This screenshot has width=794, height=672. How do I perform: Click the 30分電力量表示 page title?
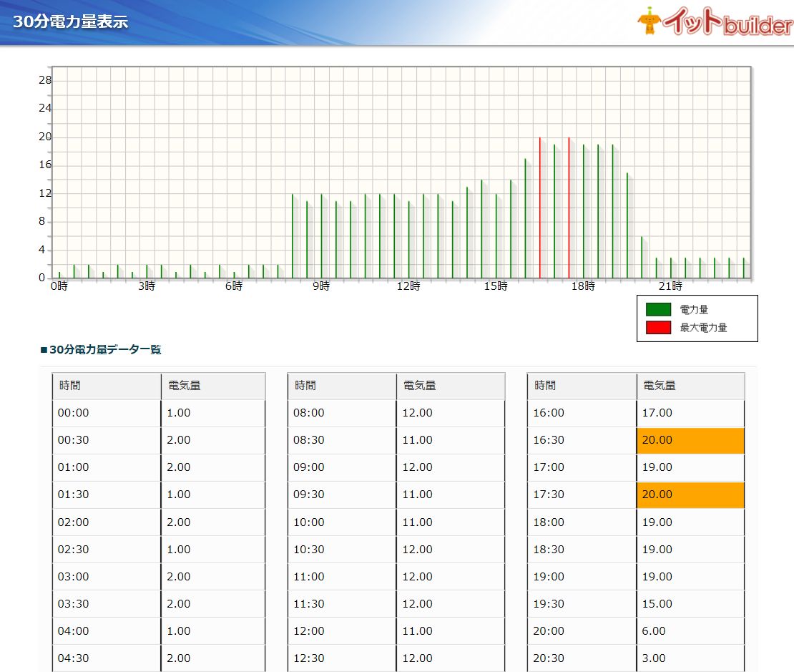click(x=71, y=21)
